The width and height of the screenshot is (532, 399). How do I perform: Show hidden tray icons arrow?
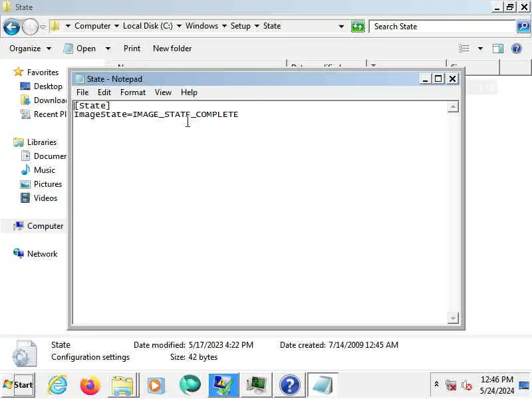[x=436, y=384]
